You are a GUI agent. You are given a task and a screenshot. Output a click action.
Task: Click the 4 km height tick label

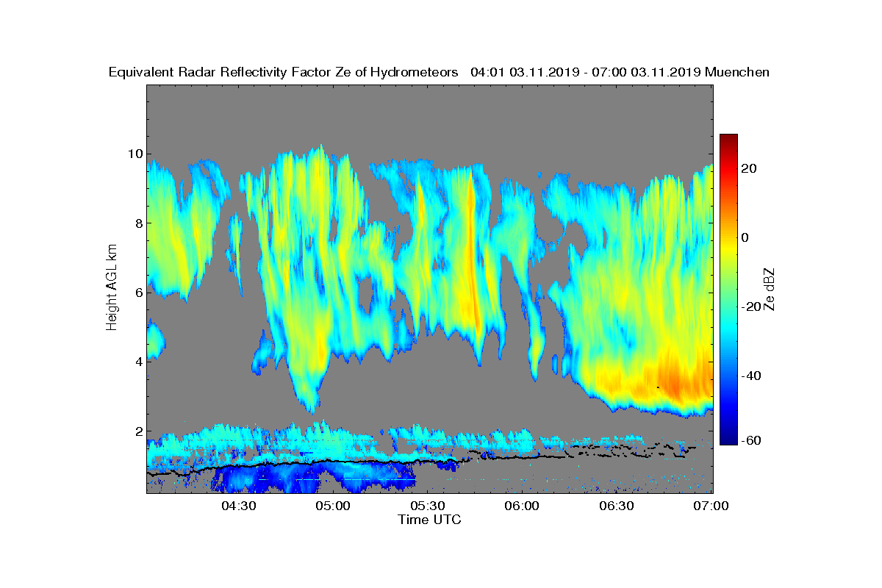coord(138,362)
